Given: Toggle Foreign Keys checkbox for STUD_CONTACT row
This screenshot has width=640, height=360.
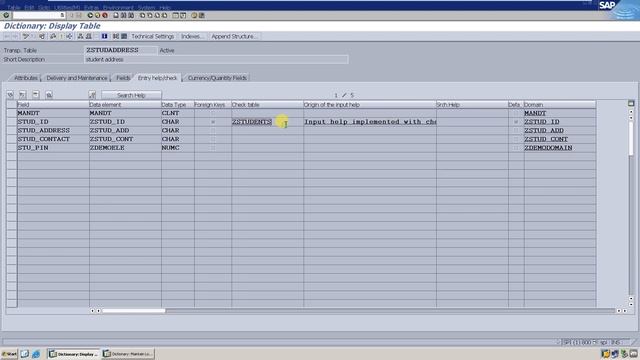Looking at the screenshot, I should tap(213, 139).
